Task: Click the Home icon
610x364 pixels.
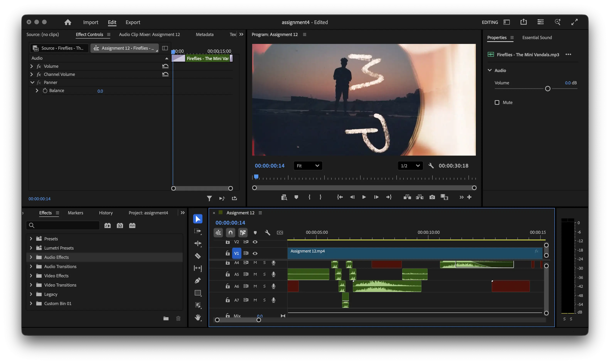Action: coord(68,22)
